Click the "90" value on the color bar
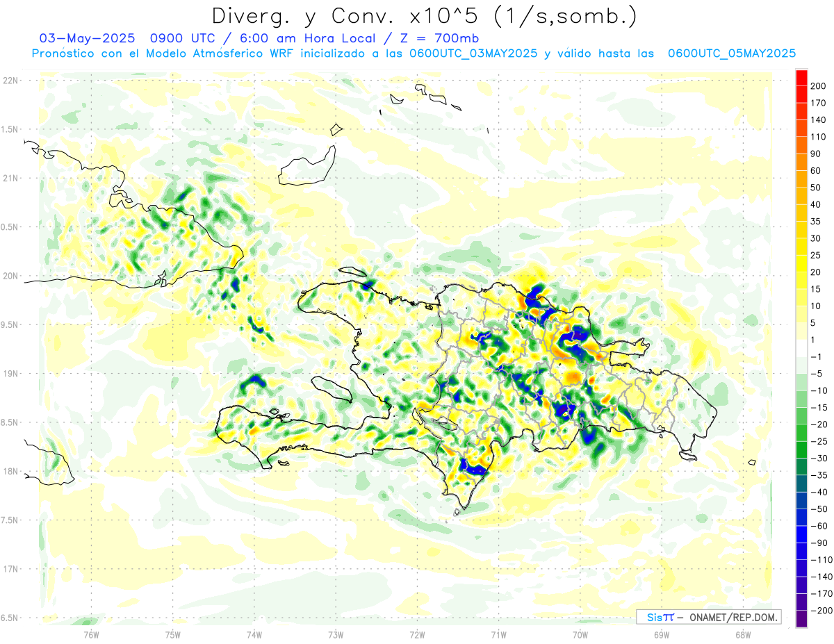 pos(815,154)
